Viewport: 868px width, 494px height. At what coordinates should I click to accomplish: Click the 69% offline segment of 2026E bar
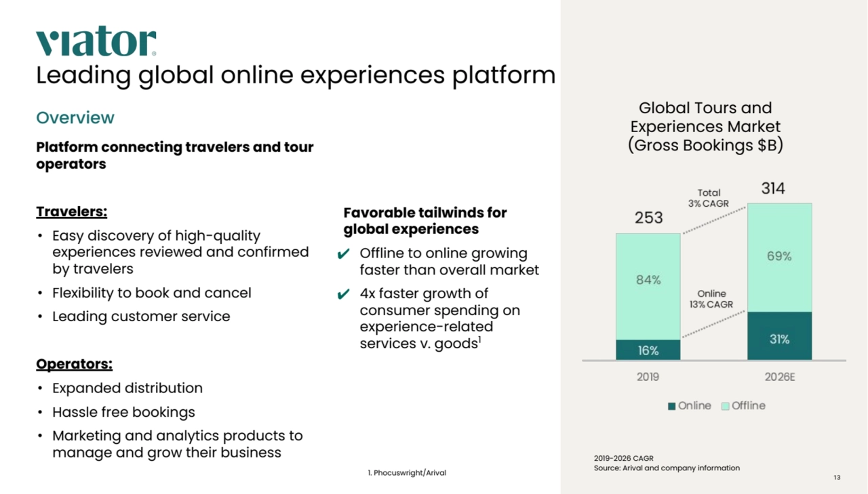click(x=779, y=258)
